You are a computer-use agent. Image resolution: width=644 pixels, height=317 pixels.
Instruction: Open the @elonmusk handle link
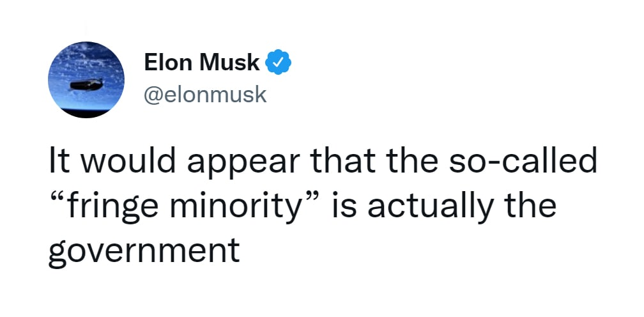[x=205, y=95]
